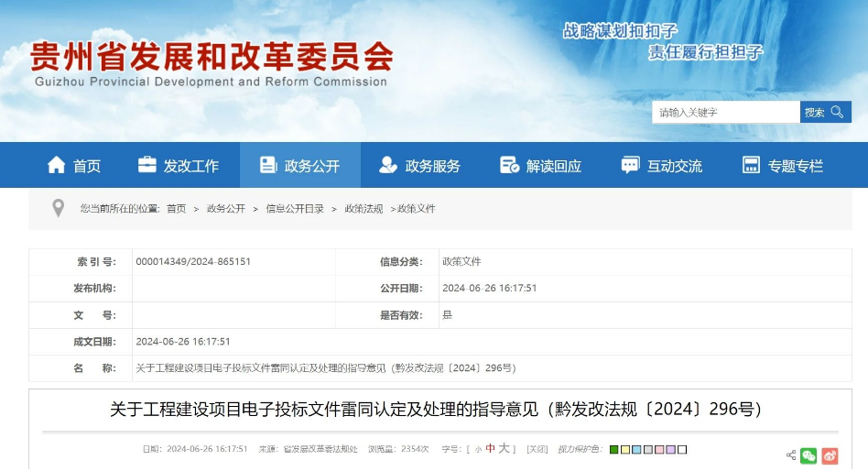
Task: Share the article via the WeChat icon
Action: [x=808, y=455]
